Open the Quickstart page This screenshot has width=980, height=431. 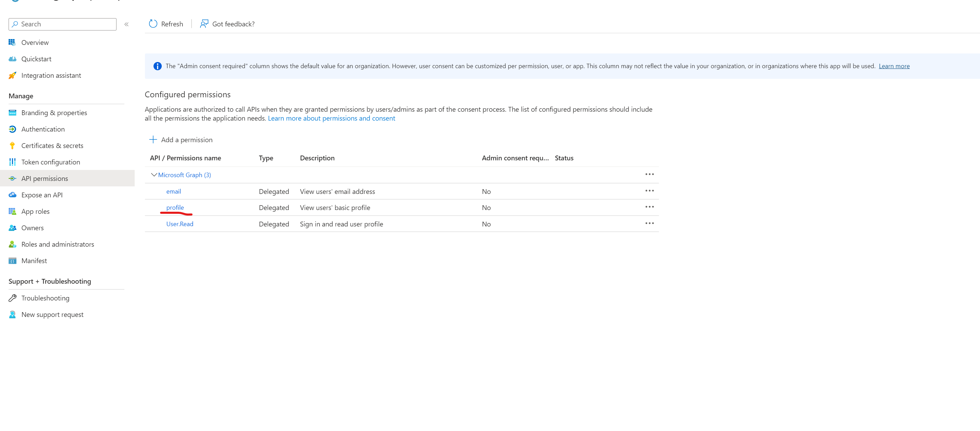[37, 59]
